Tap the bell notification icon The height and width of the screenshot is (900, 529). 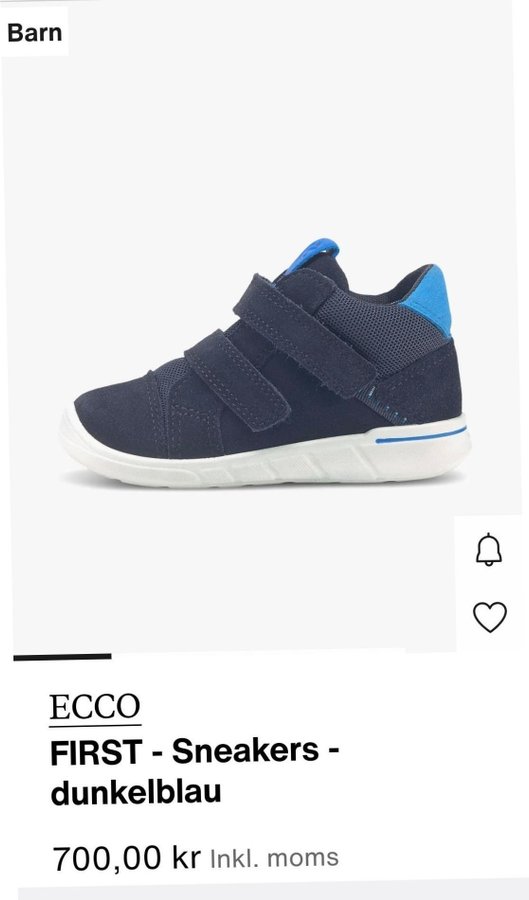[x=489, y=549]
